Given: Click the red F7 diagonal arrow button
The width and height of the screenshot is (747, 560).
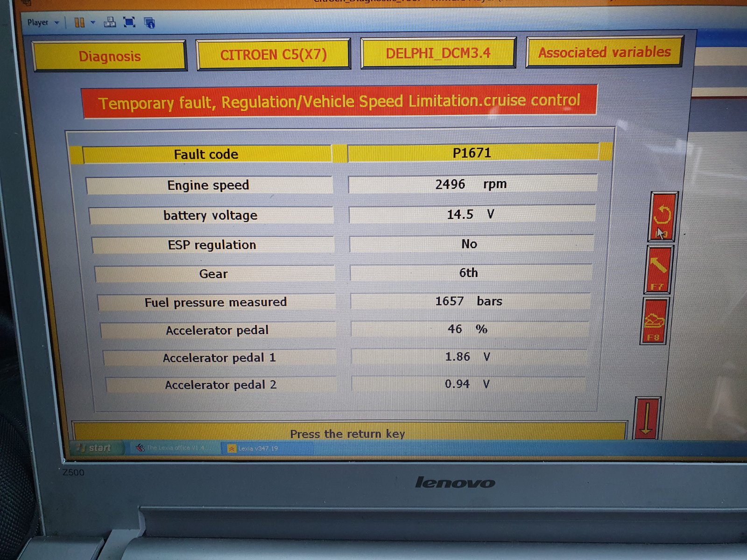Looking at the screenshot, I should point(658,270).
